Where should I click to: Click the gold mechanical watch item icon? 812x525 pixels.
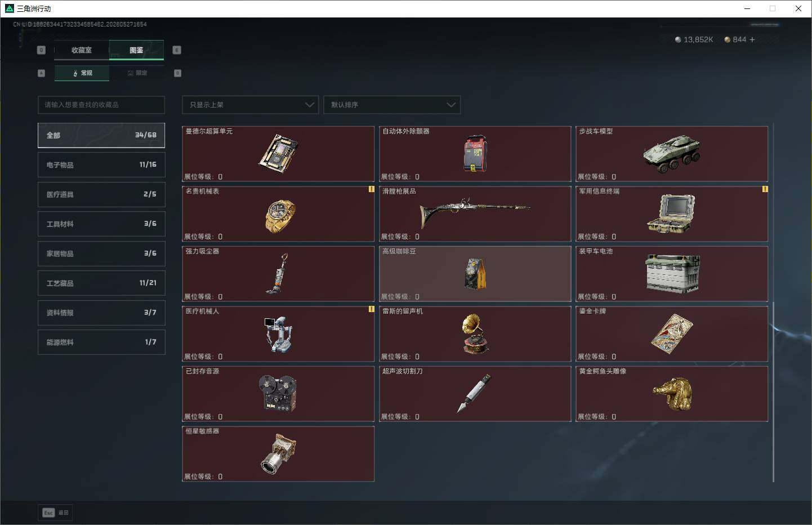point(280,216)
